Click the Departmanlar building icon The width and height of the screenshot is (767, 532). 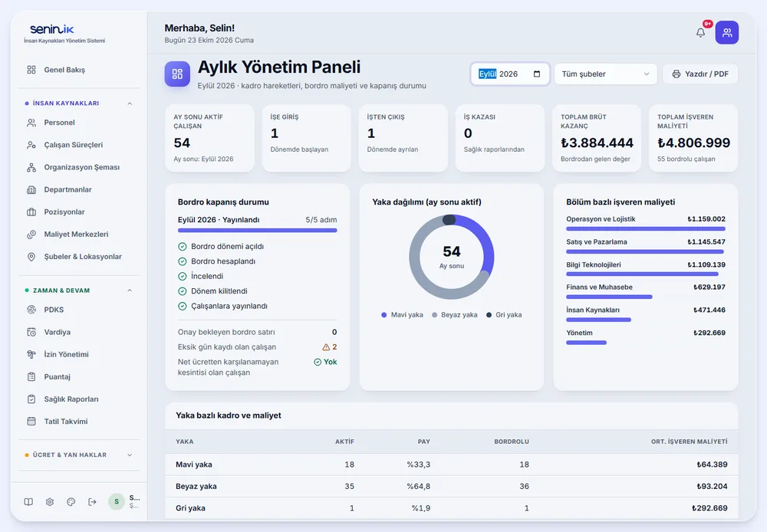[x=31, y=189]
